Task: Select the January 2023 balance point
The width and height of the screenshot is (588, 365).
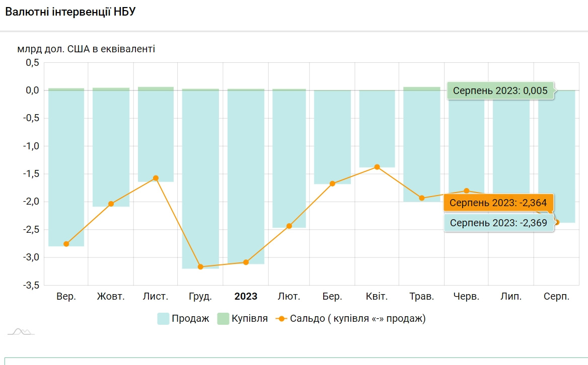Action: click(246, 262)
